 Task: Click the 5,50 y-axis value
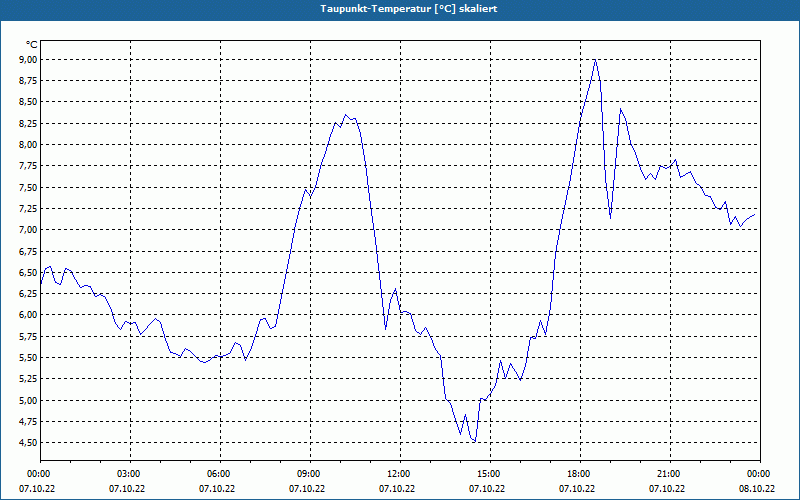coord(28,358)
